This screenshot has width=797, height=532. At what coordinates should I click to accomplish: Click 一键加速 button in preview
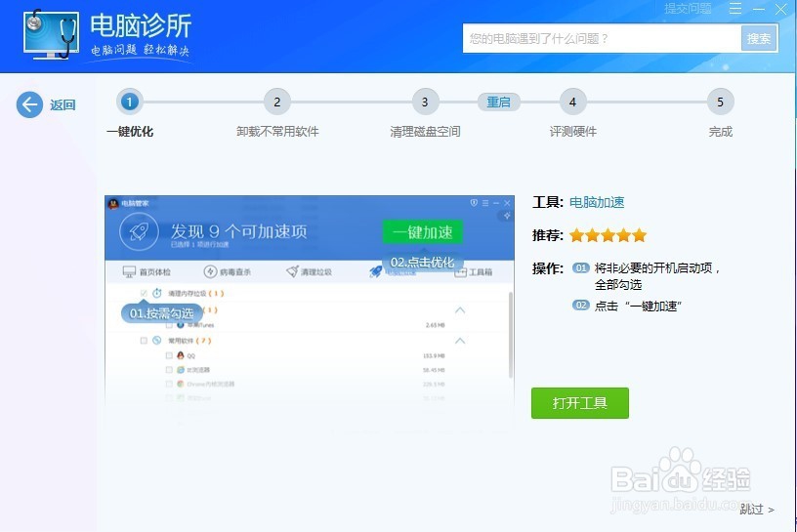click(422, 232)
